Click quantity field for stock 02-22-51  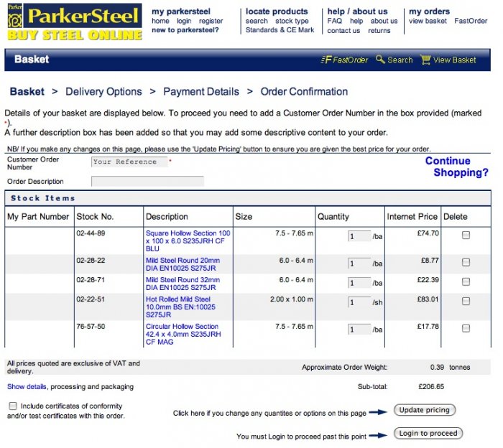[359, 302]
